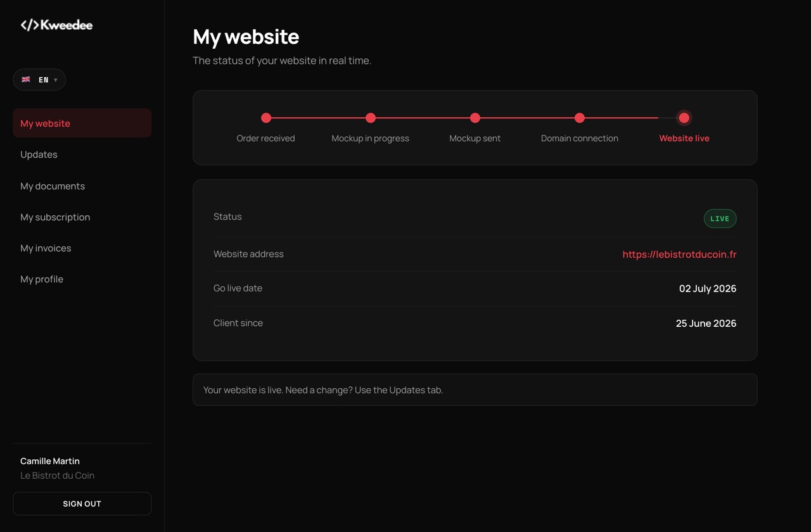Click the Sign Out button
The width and height of the screenshot is (811, 532).
pos(82,503)
